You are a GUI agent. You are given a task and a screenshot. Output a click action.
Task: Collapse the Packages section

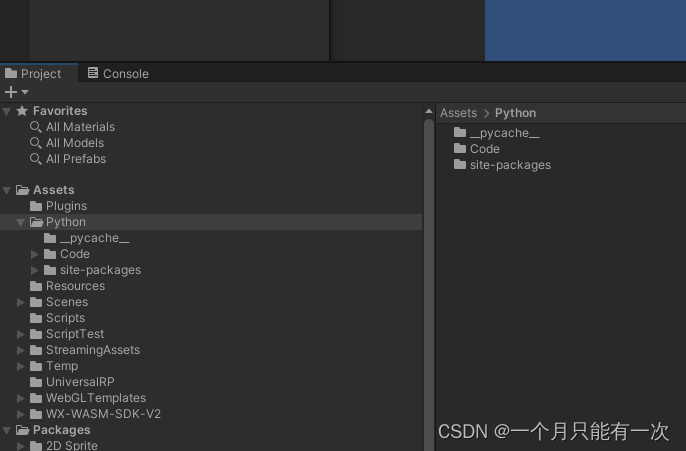tap(7, 431)
